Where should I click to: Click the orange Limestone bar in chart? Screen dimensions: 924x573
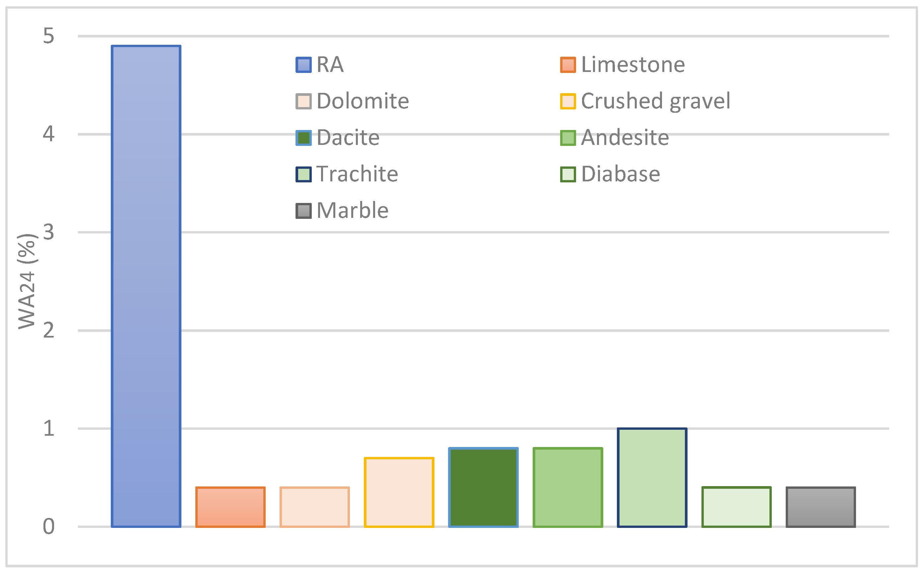point(230,507)
